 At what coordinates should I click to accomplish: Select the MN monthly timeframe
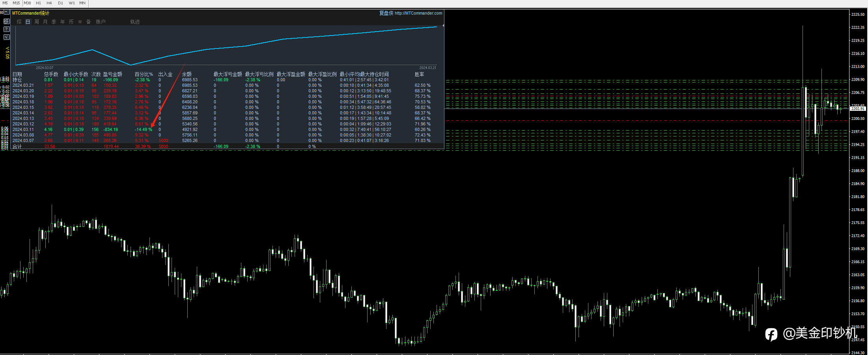(82, 3)
